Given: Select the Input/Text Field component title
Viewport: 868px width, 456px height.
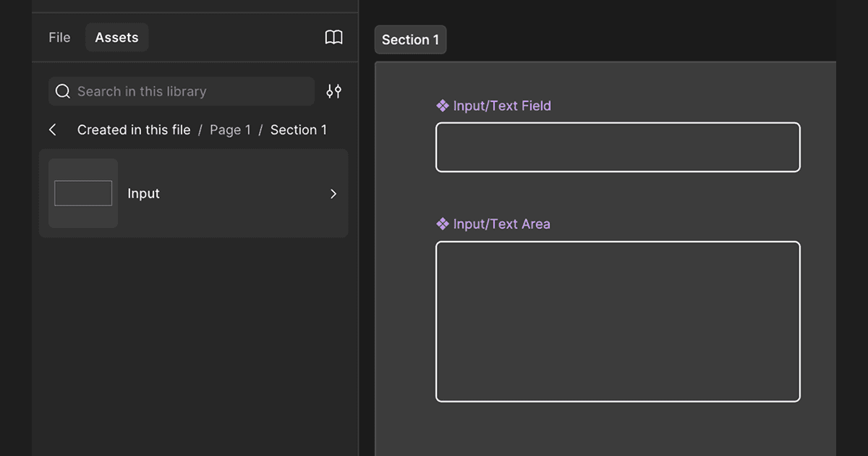Looking at the screenshot, I should (x=502, y=106).
